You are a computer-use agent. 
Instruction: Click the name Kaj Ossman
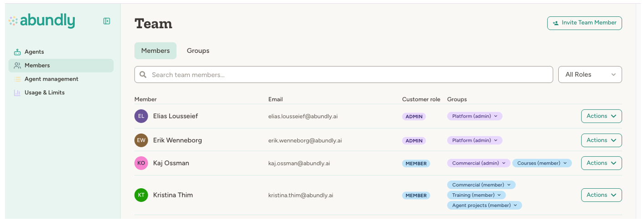click(x=171, y=163)
